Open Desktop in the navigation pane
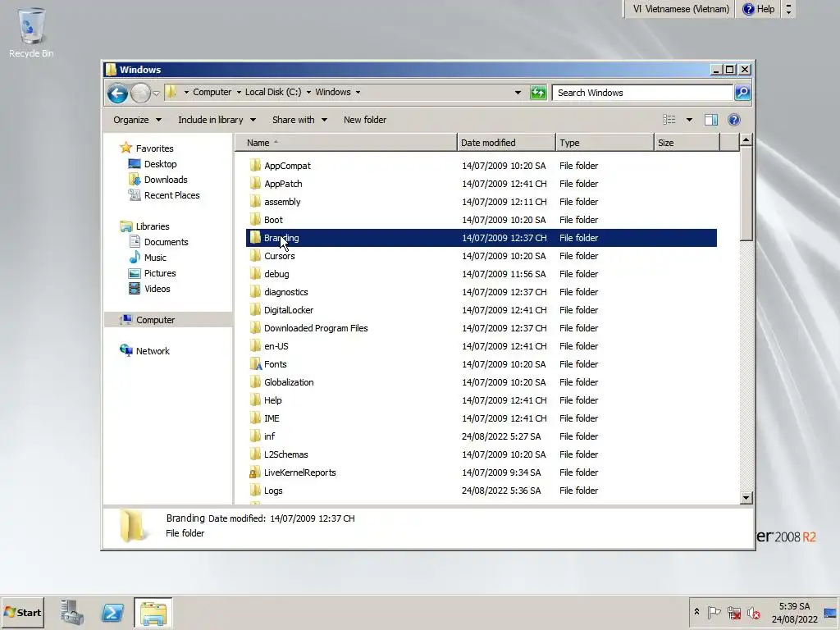 click(160, 164)
